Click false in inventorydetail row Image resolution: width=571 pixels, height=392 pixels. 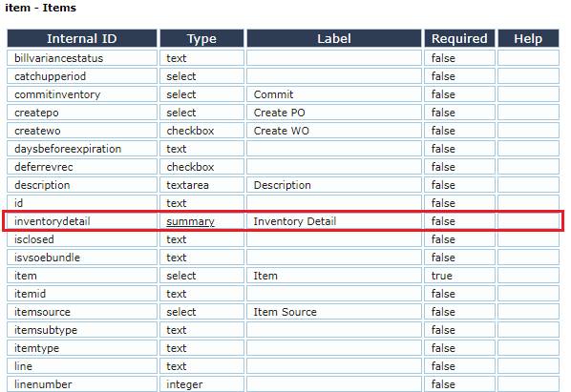(x=459, y=221)
